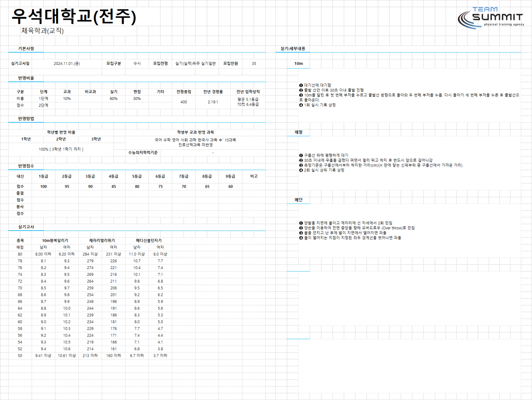Click the 284 이상 cell
This screenshot has width=532, height=400.
tap(90, 255)
